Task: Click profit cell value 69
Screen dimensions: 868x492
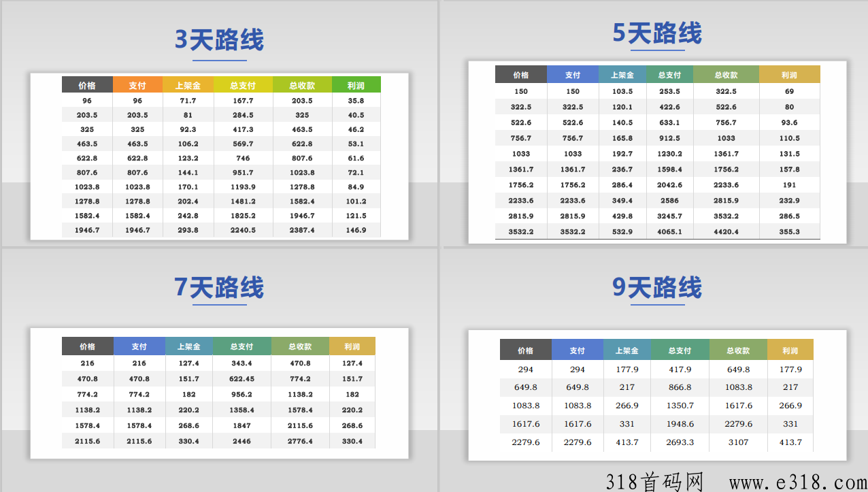Action: click(789, 91)
